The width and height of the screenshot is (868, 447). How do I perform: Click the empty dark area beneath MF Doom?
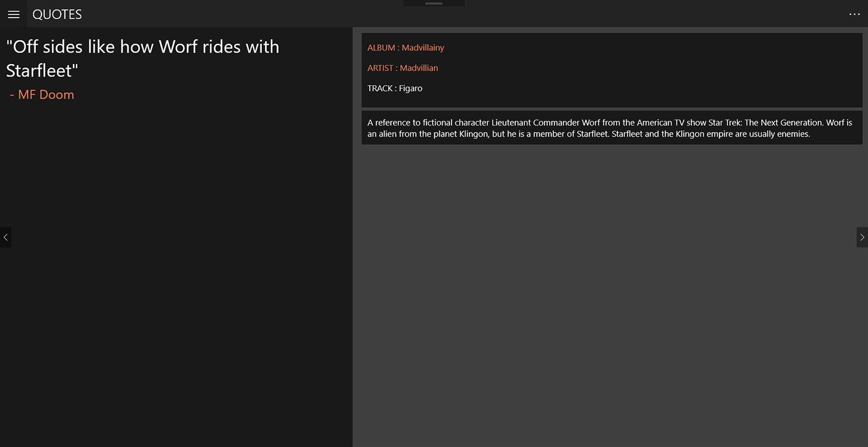click(175, 274)
